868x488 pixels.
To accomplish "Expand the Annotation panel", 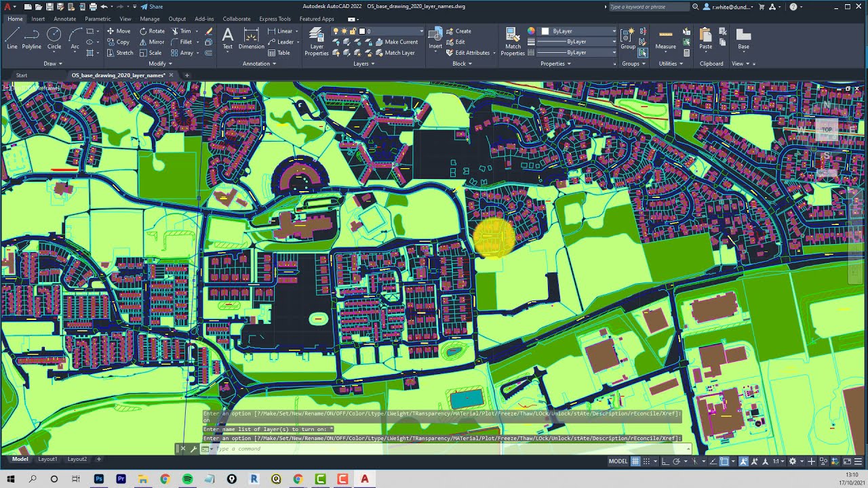I will [260, 64].
